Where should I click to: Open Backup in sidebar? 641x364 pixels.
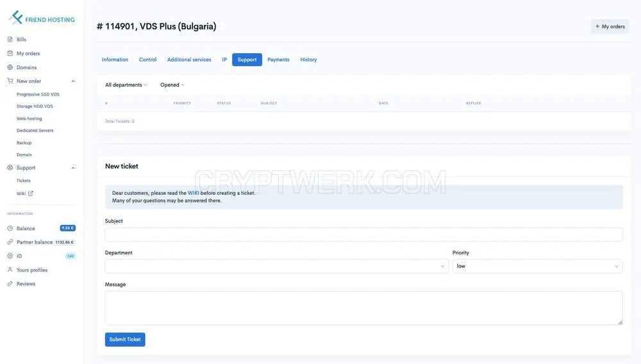pos(24,142)
